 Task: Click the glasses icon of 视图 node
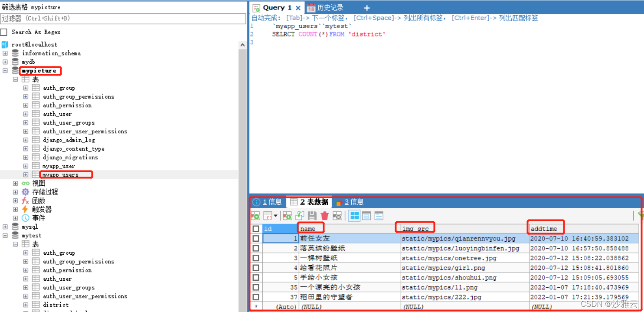tap(26, 183)
